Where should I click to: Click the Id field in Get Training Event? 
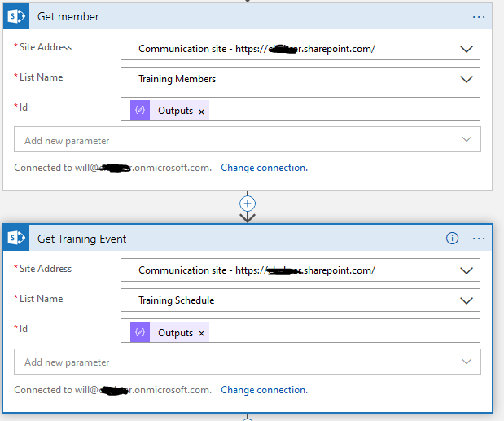(x=342, y=332)
